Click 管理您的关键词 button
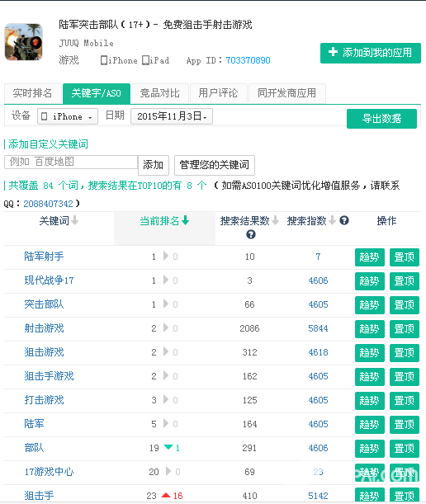Viewport: 426px width, 504px height. [215, 165]
